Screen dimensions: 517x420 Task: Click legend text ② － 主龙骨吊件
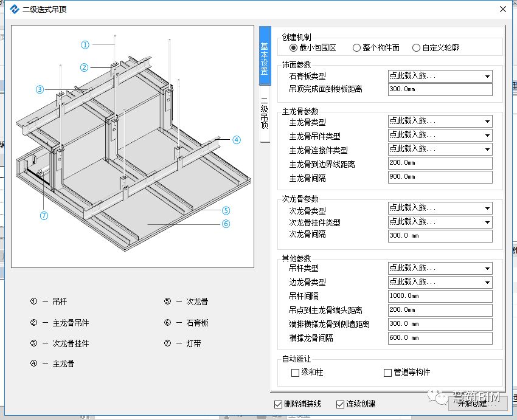(60, 323)
